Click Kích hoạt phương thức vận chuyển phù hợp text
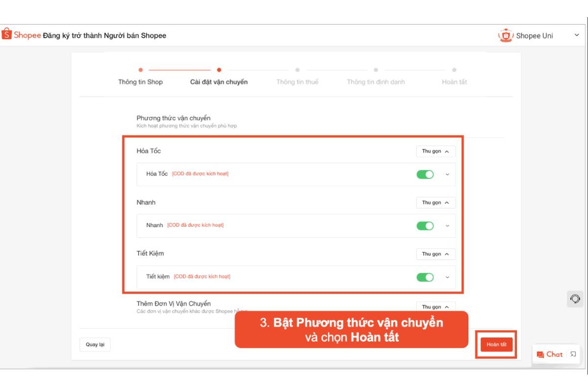This screenshot has width=588, height=392. 187,126
